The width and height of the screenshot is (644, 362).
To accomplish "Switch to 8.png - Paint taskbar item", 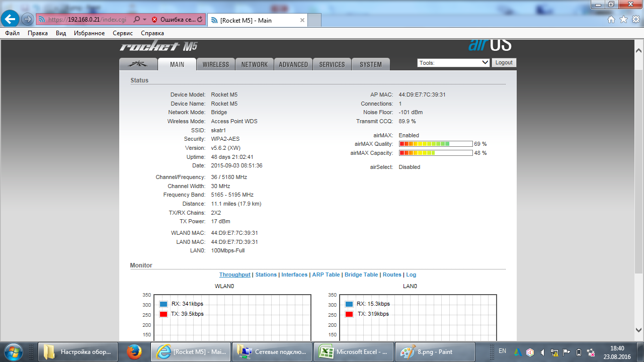I will tap(435, 352).
